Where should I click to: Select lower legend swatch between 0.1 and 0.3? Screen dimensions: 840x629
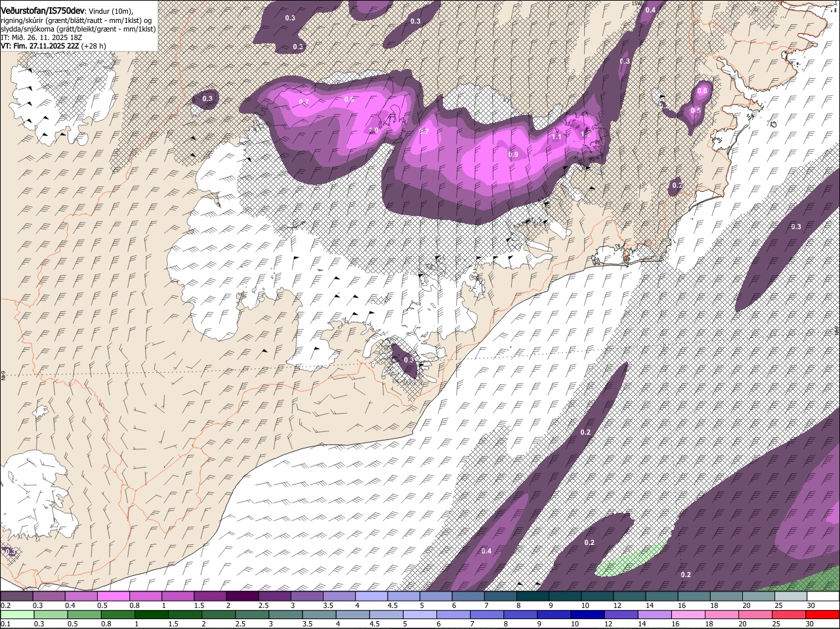(x=17, y=615)
